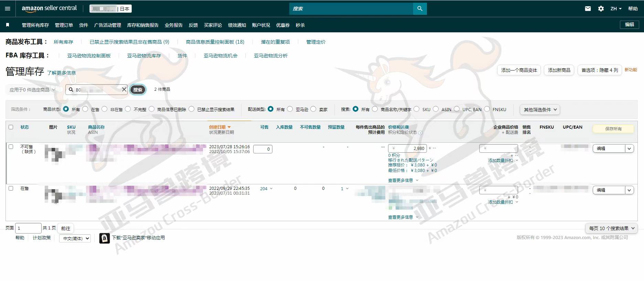Image resolution: width=644 pixels, height=281 pixels.
Task: Open 编辑 dropdown arrow for 在售 row
Action: click(629, 190)
